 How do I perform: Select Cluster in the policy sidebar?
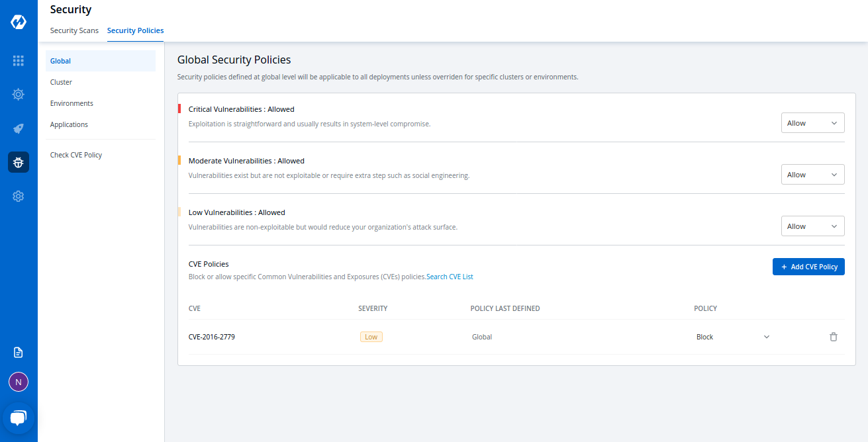61,82
